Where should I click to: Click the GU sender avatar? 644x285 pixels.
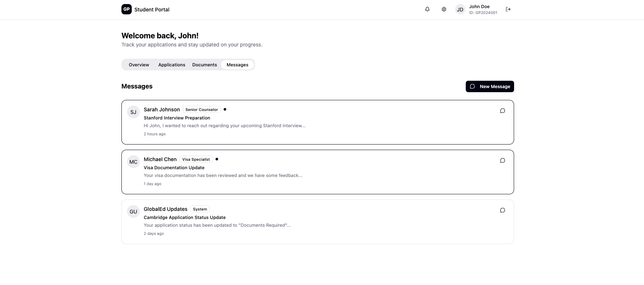coord(133,212)
